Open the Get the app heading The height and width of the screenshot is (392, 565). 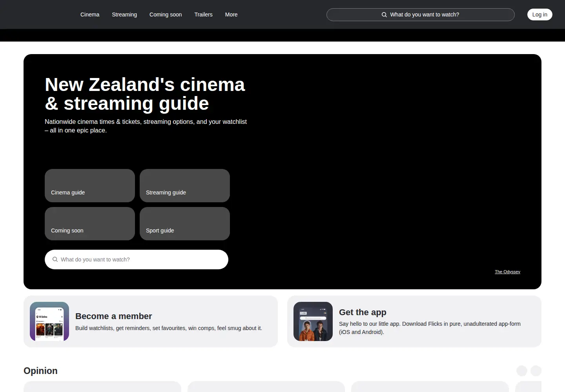[x=363, y=312]
